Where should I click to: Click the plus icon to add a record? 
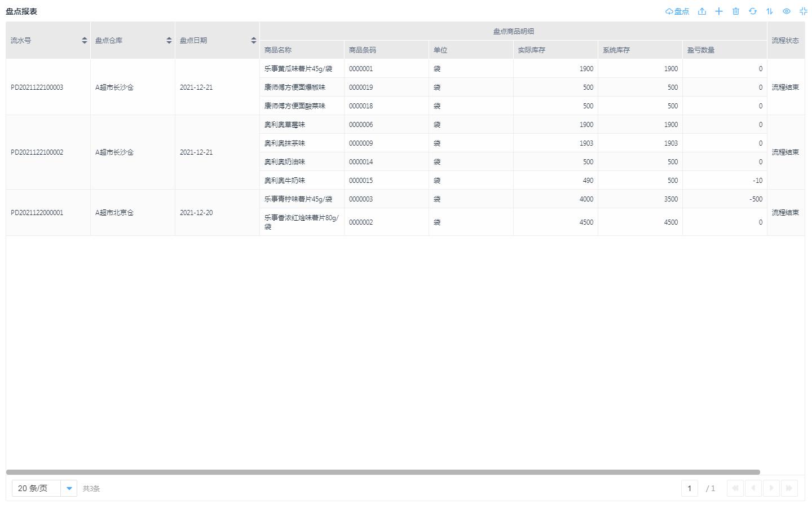(x=718, y=11)
